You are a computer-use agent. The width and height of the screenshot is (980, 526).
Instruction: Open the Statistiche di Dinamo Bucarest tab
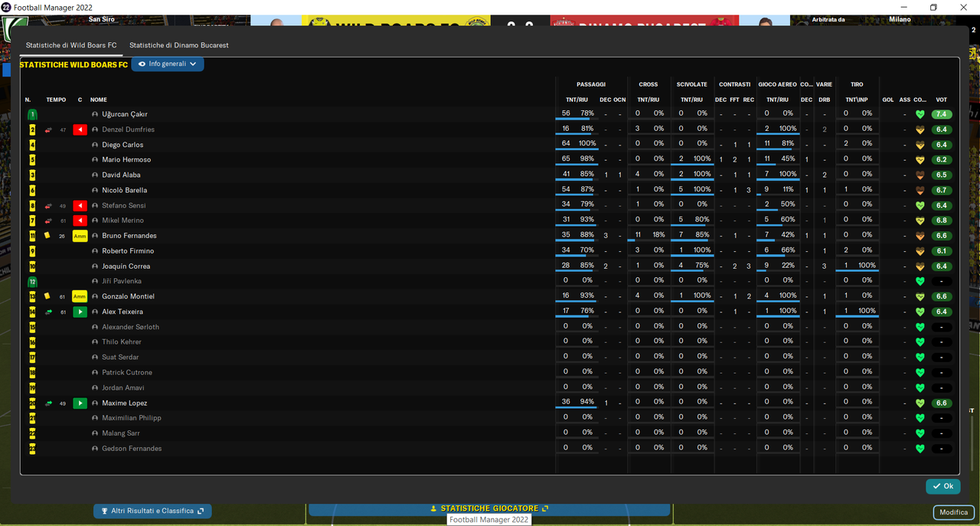pos(179,45)
